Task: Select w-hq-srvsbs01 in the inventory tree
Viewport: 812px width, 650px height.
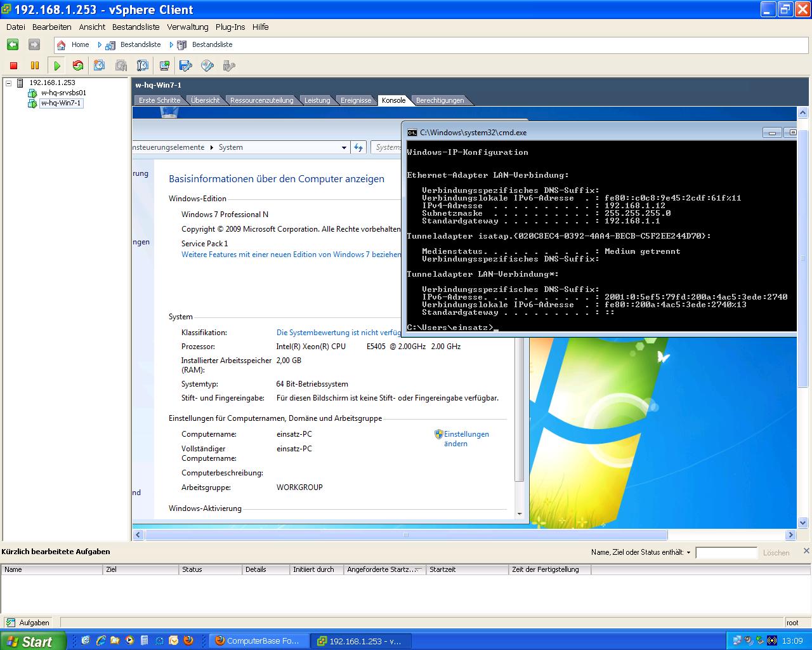Action: coord(63,93)
